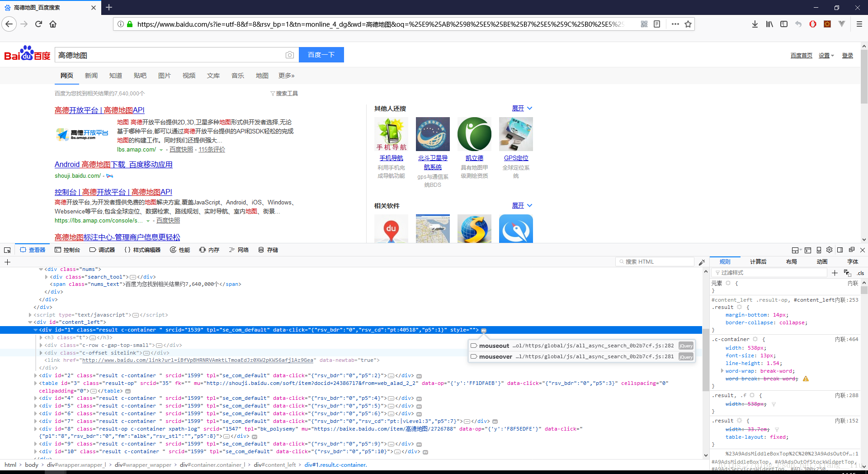868x474 pixels.
Task: Switch to the 布局 layout tab
Action: click(x=791, y=261)
